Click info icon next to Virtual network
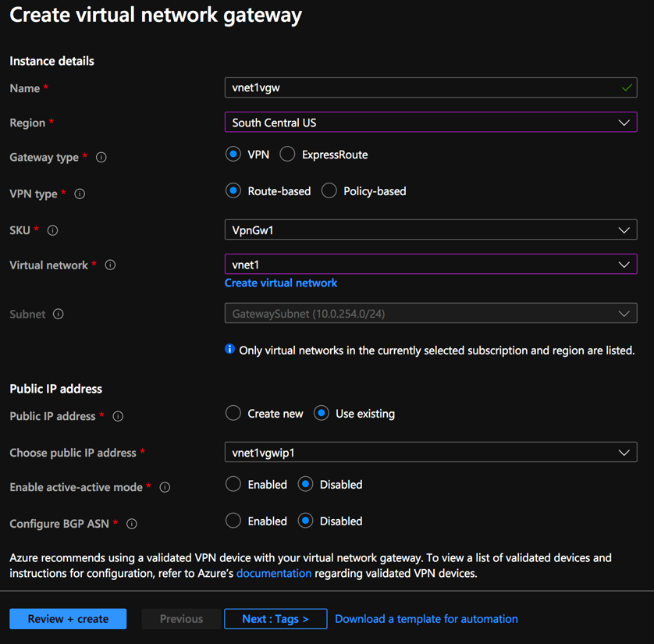 pyautogui.click(x=110, y=265)
